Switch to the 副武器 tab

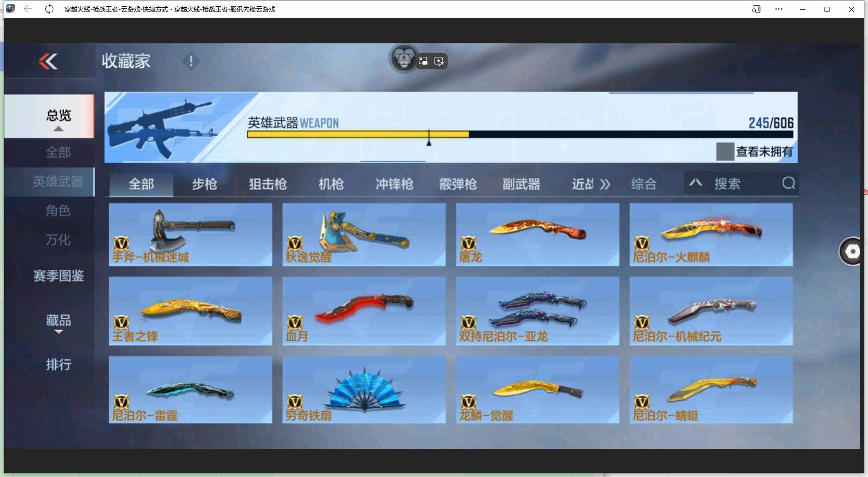point(521,184)
